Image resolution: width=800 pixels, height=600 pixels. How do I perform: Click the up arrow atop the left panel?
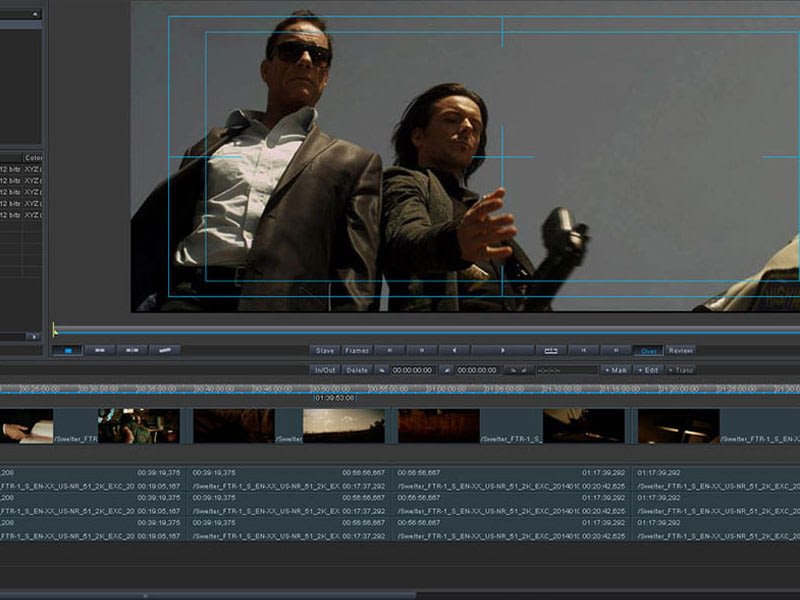coord(35,14)
